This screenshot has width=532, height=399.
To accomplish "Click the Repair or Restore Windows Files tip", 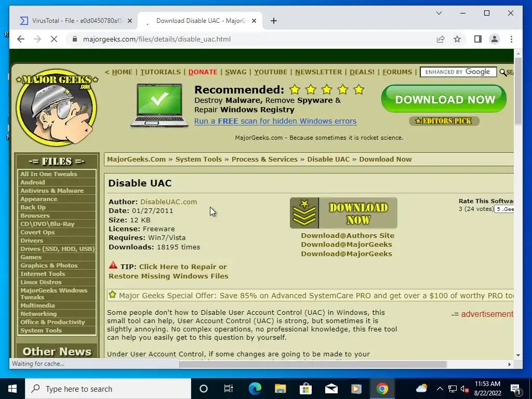I will click(x=168, y=271).
